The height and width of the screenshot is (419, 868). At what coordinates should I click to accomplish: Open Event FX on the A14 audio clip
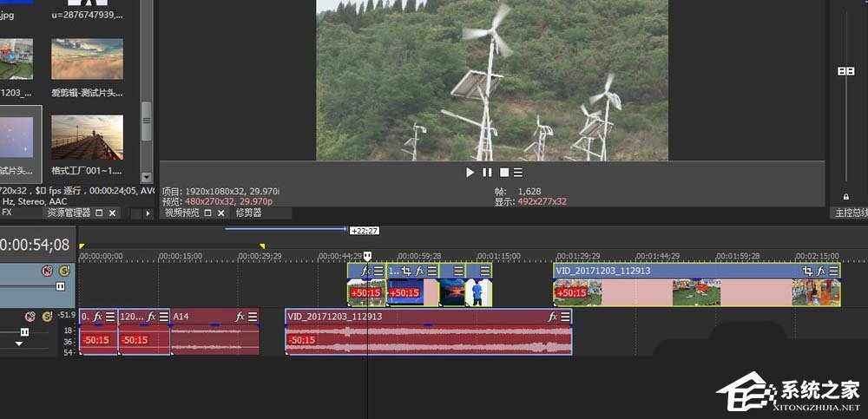[240, 317]
